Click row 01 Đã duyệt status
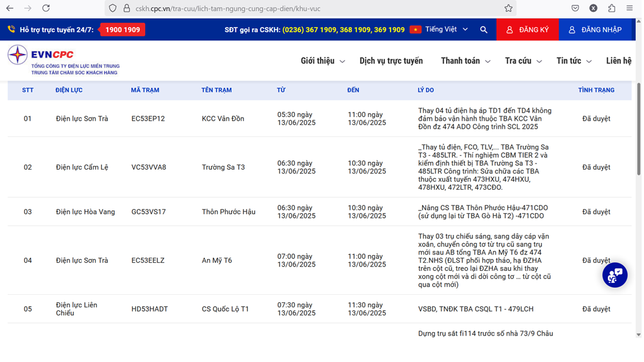The height and width of the screenshot is (362, 644). pyautogui.click(x=596, y=119)
